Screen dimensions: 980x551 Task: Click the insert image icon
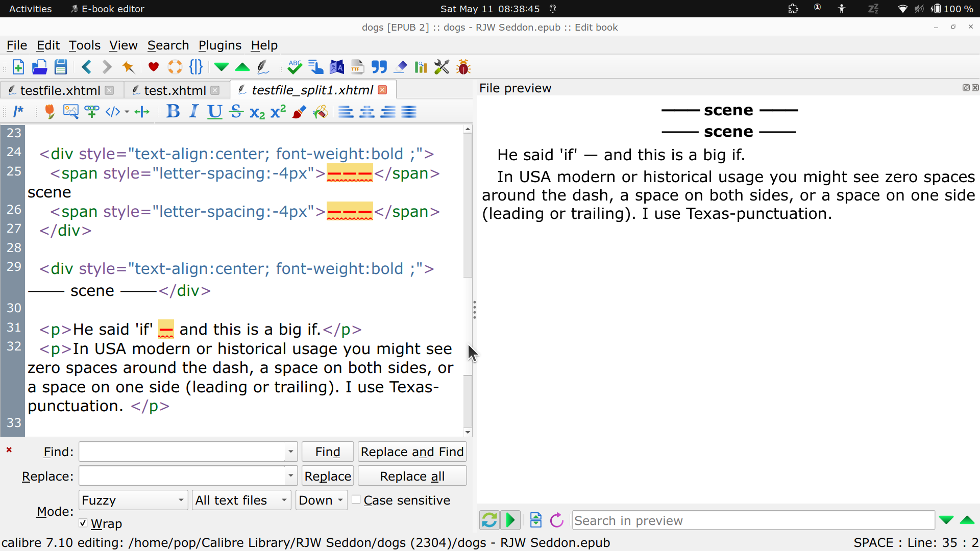coord(70,111)
